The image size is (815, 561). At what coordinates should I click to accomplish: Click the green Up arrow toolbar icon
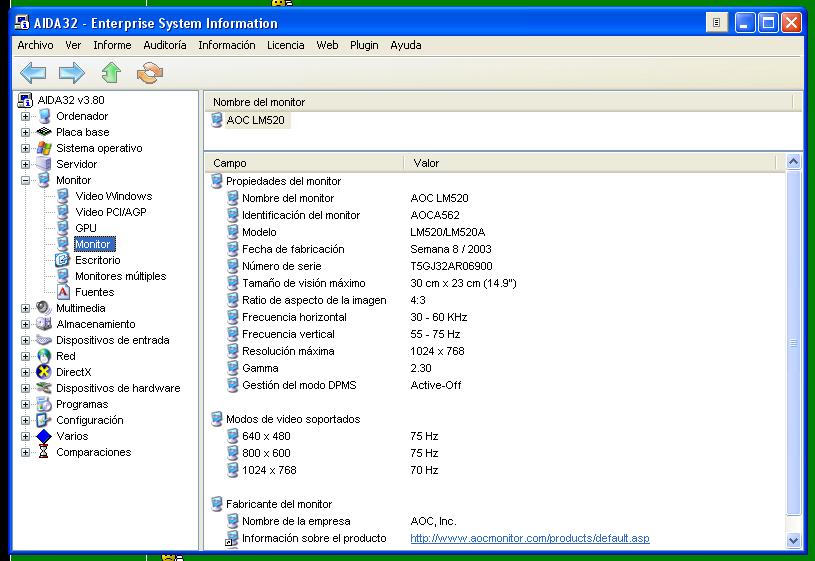coord(111,72)
